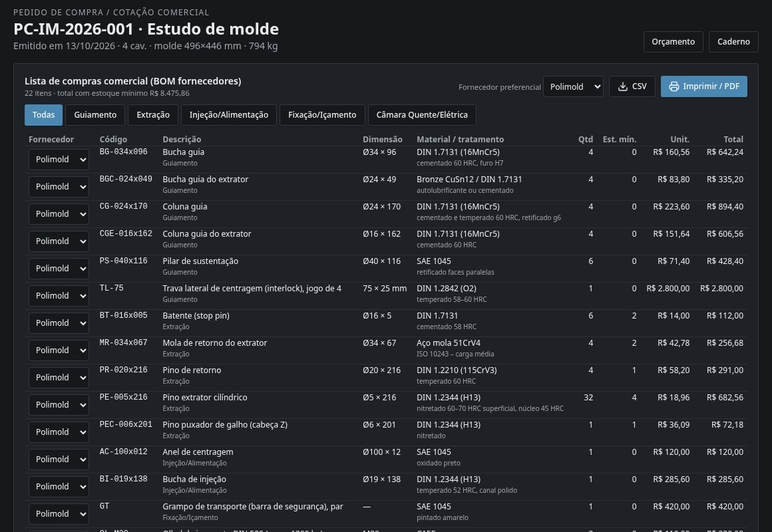Click the Fornecedor column header
Viewport: 772px width, 532px height.
pyautogui.click(x=51, y=139)
